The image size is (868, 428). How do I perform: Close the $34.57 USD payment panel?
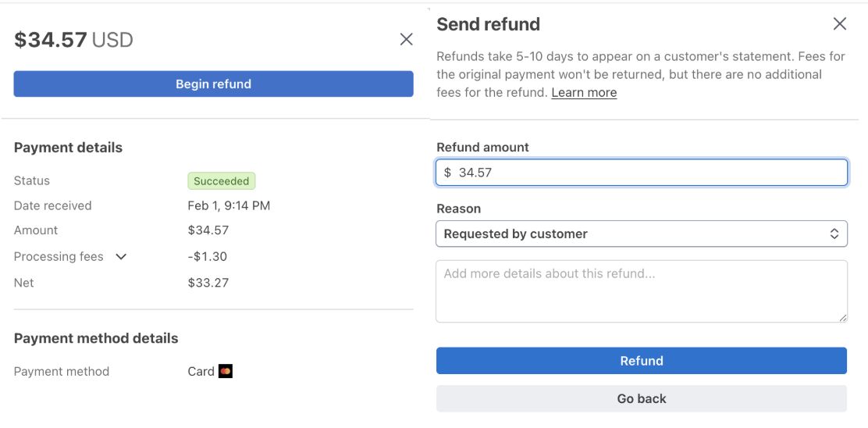tap(406, 39)
